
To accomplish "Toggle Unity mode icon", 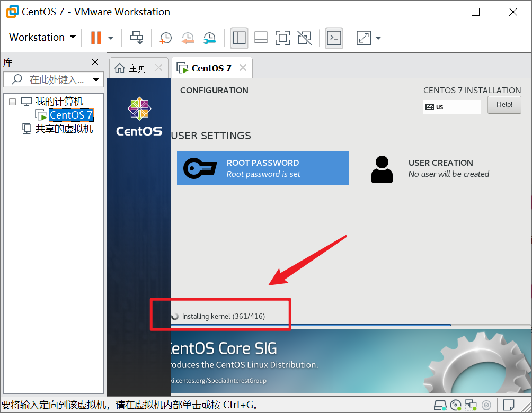I will (x=304, y=38).
